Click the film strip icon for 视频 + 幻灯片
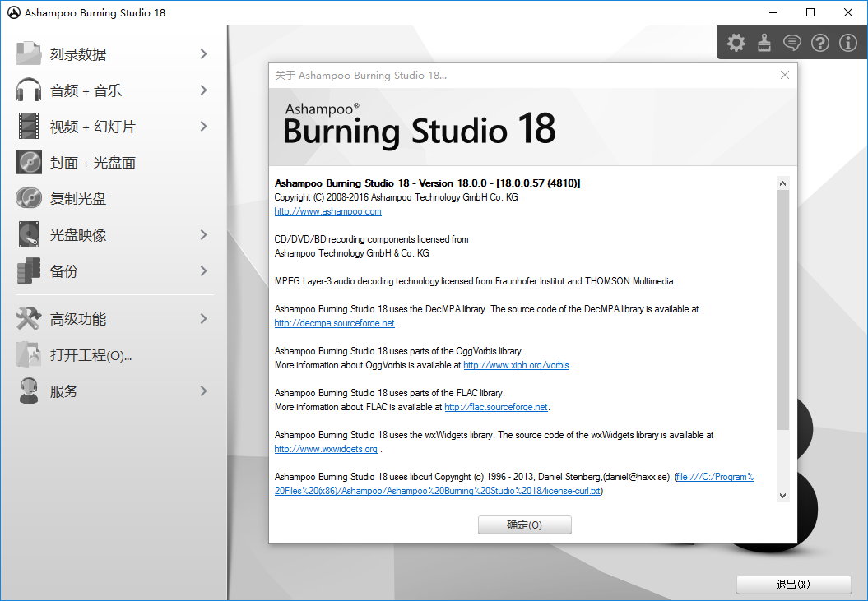The height and width of the screenshot is (601, 868). click(x=29, y=126)
